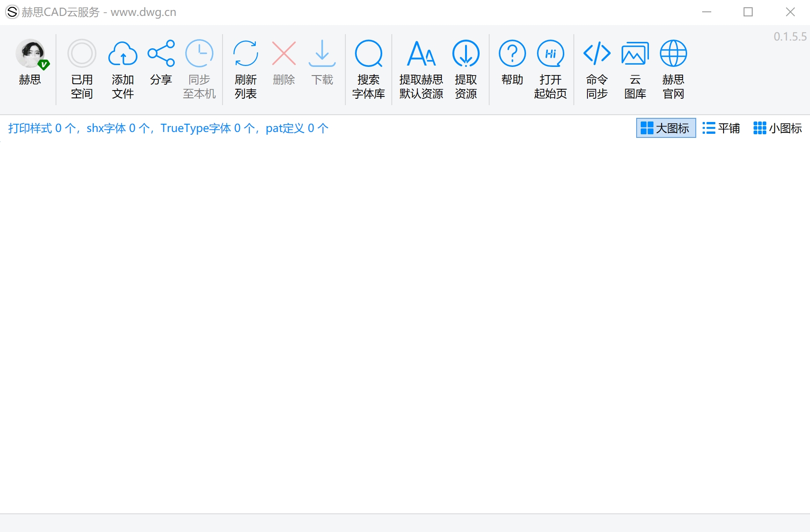Click the app logo in title bar
Image resolution: width=810 pixels, height=532 pixels.
point(12,12)
